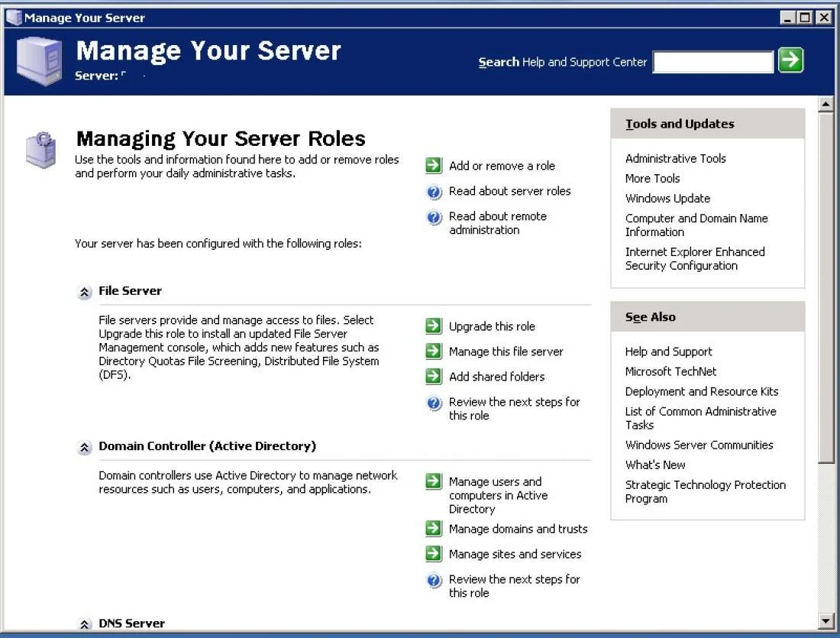
Task: Click the Manage Your Server title bar icon
Action: coord(13,17)
